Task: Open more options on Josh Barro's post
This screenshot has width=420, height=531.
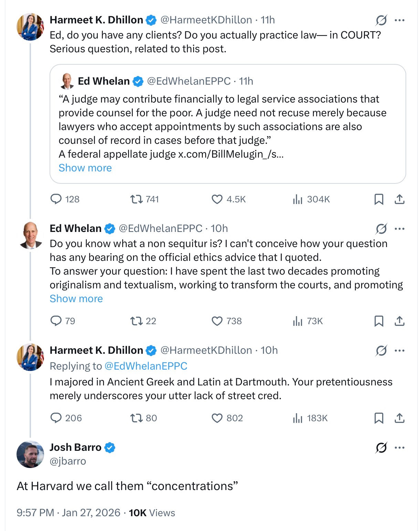Action: (x=400, y=448)
